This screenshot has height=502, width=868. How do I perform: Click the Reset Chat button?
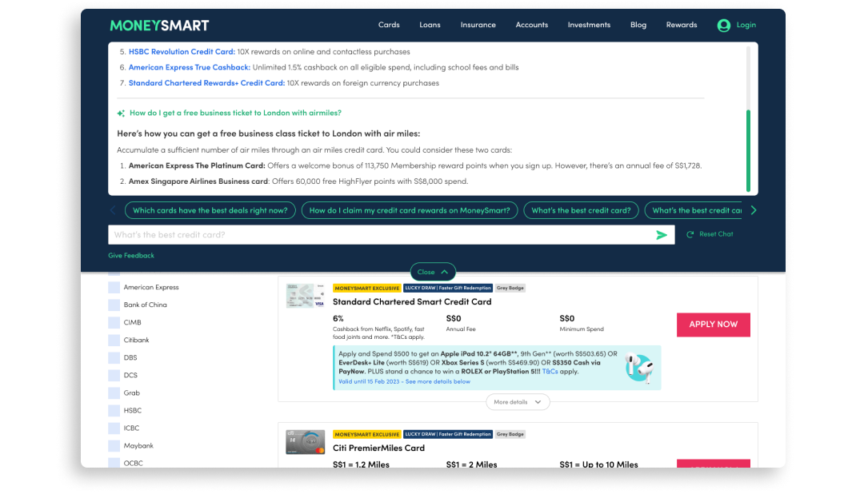(710, 234)
